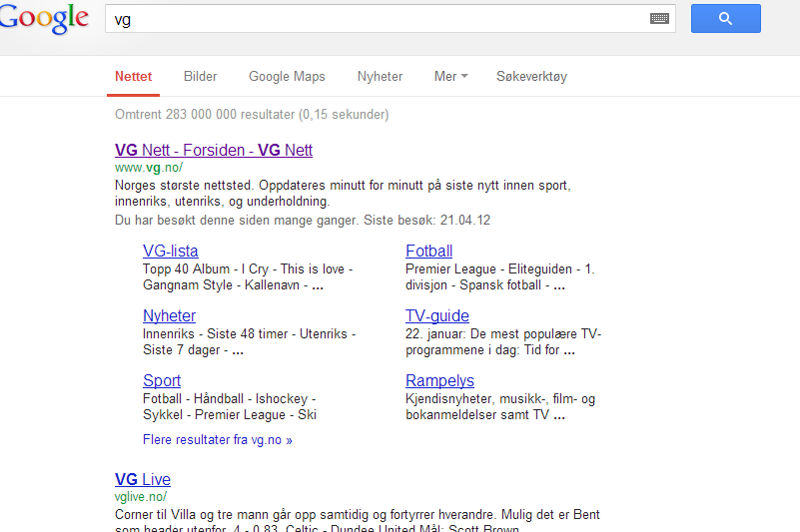Screen dimensions: 800x532
Task: Open the Sport sitelink
Action: point(162,380)
